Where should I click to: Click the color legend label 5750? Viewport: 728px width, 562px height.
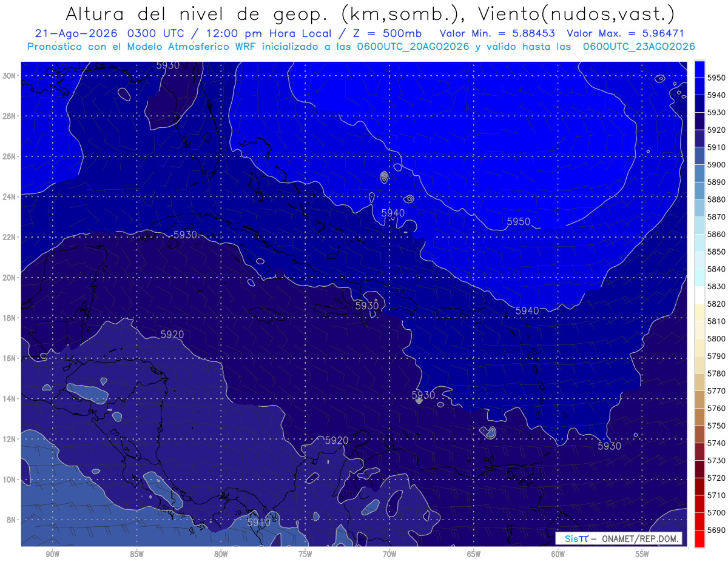tap(716, 426)
